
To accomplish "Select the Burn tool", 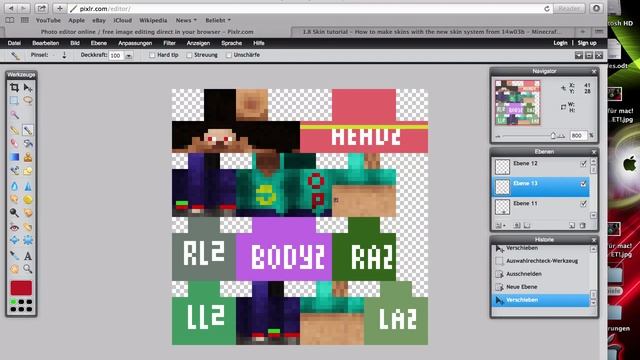I will click(28, 213).
